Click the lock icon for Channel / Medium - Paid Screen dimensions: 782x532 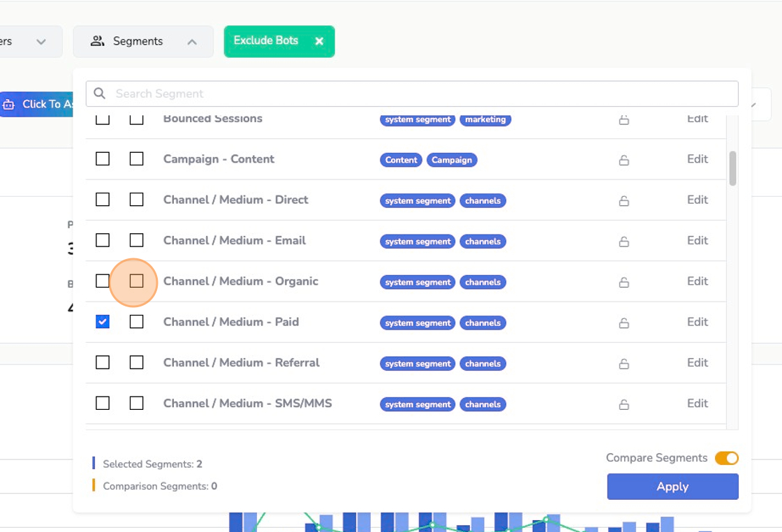point(624,323)
